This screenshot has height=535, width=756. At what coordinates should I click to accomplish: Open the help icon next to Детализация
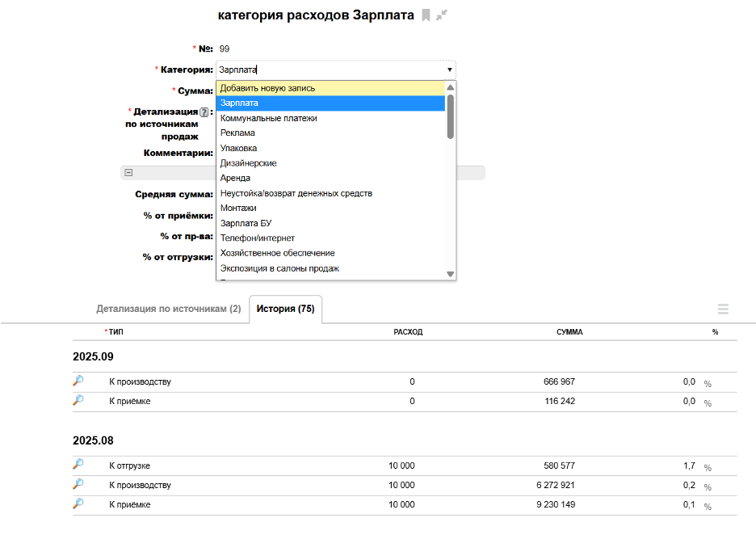point(204,112)
